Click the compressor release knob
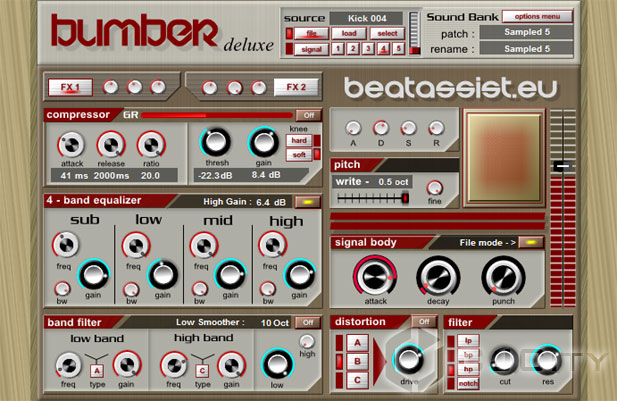The image size is (617, 401). [x=111, y=145]
